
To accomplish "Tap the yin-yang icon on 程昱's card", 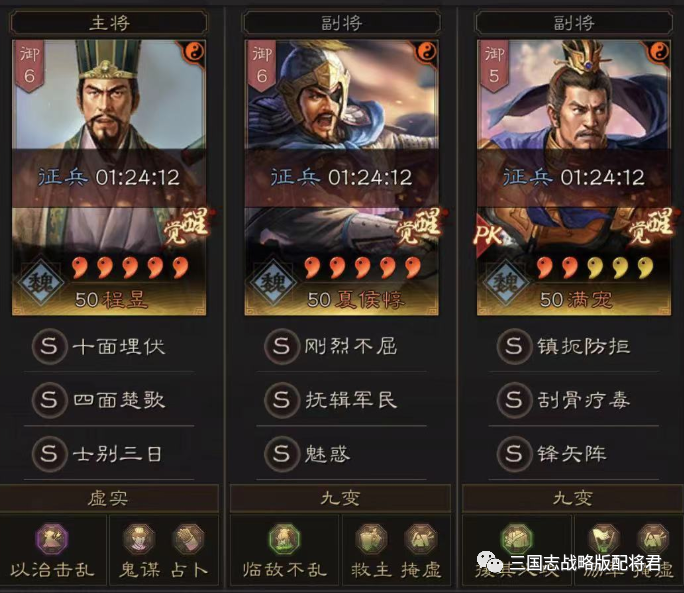I will click(x=193, y=52).
